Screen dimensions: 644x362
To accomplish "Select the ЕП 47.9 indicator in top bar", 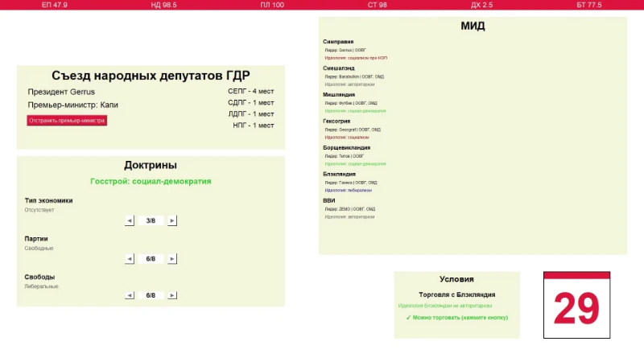I will (55, 5).
